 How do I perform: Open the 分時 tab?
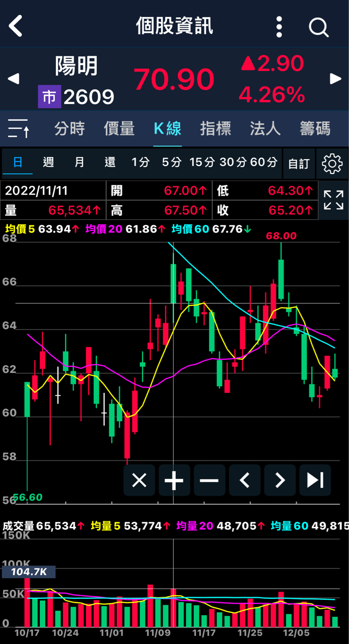point(69,129)
